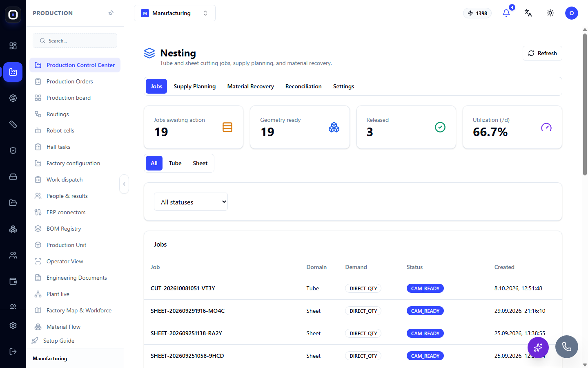Filter jobs by Tube
Viewport: 588px width, 368px height.
tap(175, 163)
